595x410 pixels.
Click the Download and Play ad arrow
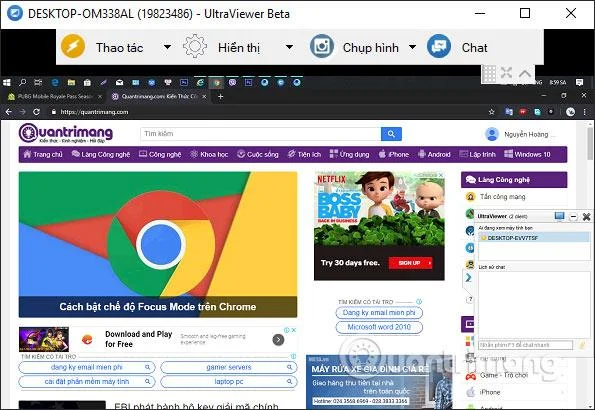click(x=278, y=339)
